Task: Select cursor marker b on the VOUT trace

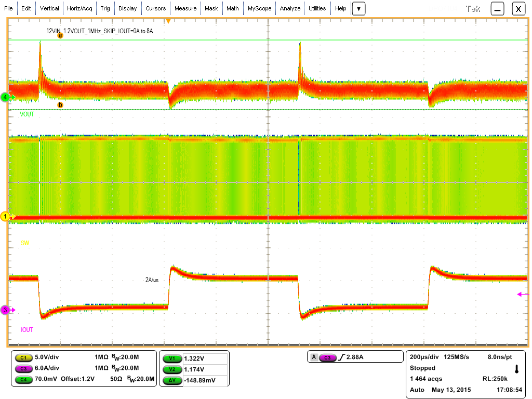Action: [x=61, y=105]
